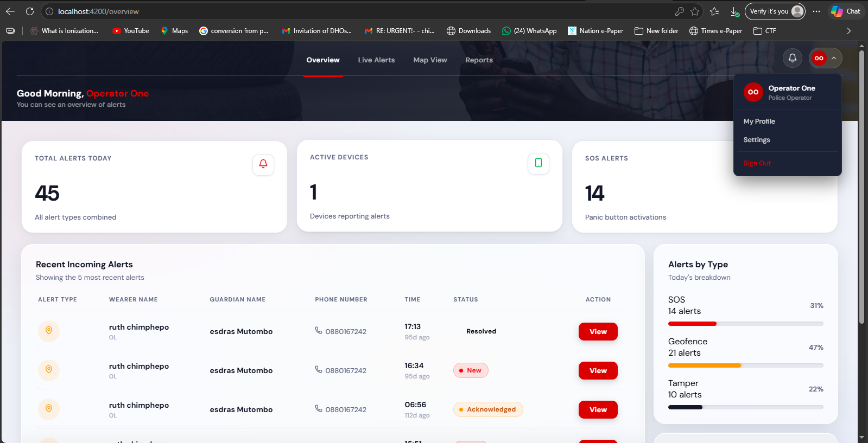Click location pin icon in the 17:13 row
This screenshot has width=868, height=443.
[49, 331]
